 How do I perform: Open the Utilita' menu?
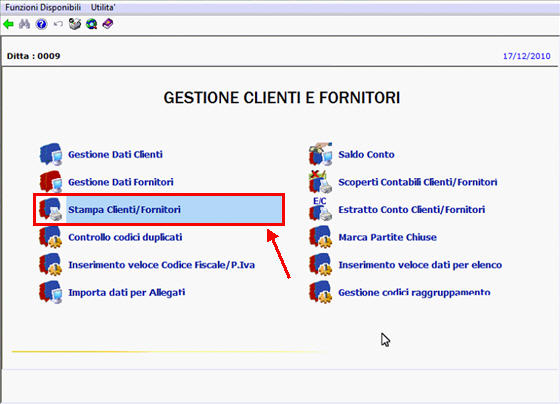(x=103, y=7)
